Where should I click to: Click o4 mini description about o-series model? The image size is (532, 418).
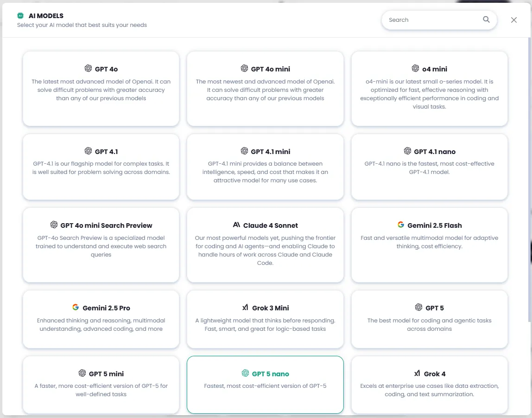coord(429,94)
